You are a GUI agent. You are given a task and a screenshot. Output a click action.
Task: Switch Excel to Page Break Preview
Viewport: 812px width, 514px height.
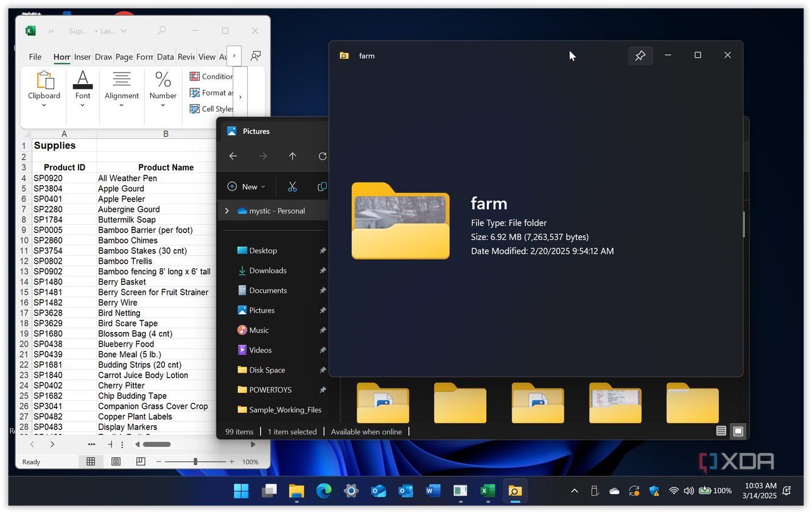(x=141, y=462)
